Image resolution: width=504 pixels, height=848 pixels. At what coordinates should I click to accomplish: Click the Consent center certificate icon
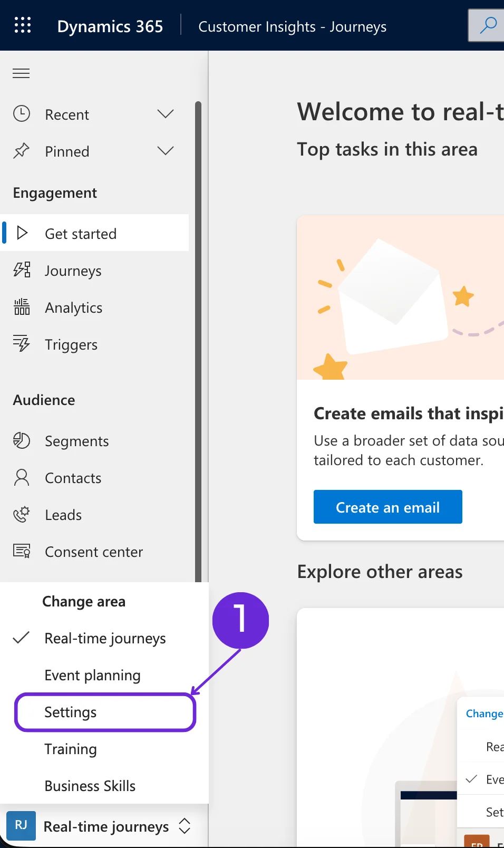tap(22, 551)
